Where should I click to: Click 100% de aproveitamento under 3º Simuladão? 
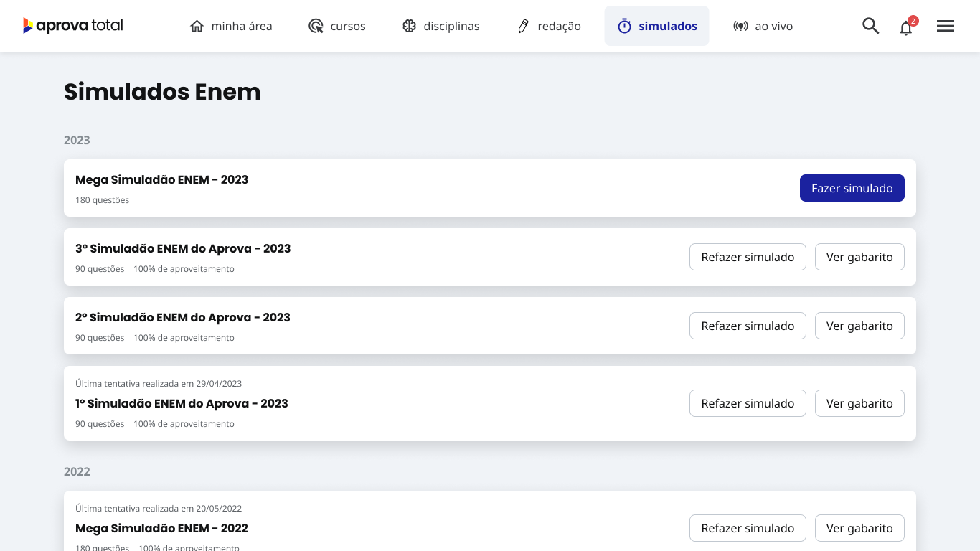(x=184, y=269)
